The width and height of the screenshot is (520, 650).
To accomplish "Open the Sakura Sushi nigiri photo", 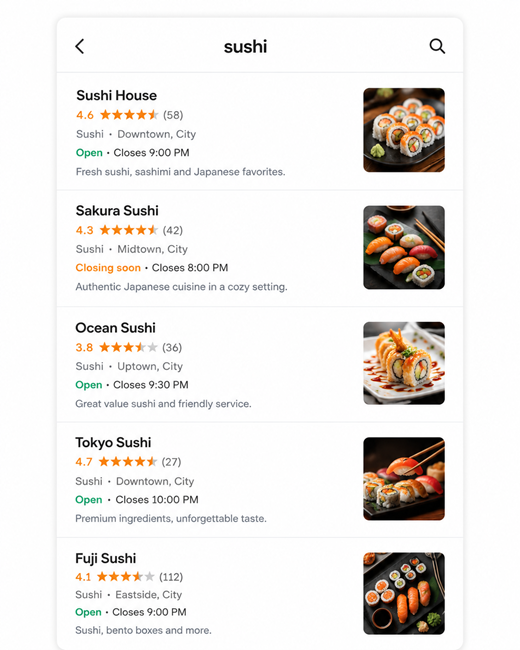I will tap(404, 247).
